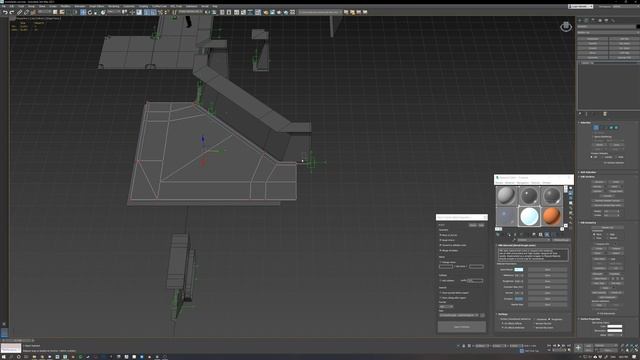Screen dimensions: 640x360
Task: Expand the Soft Selection rollout
Action: coord(588,172)
